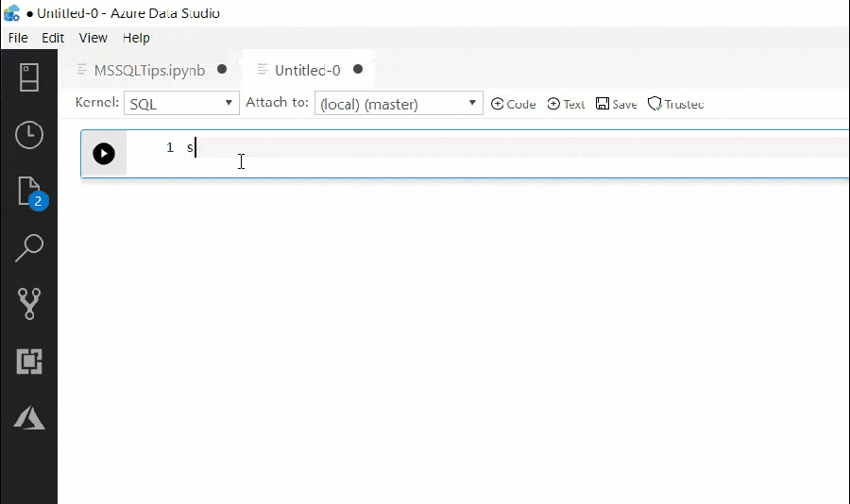Open the Extensions view icon
The width and height of the screenshot is (850, 504).
coord(28,361)
